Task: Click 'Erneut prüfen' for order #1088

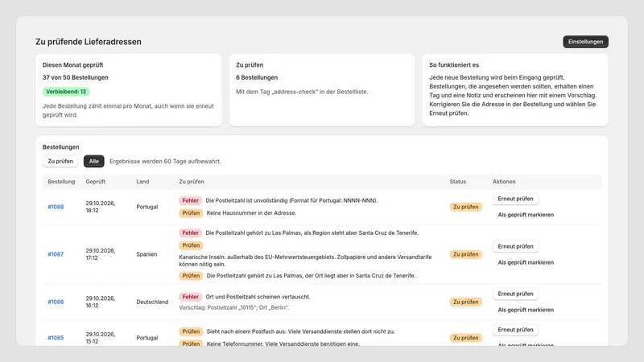Action: point(515,199)
